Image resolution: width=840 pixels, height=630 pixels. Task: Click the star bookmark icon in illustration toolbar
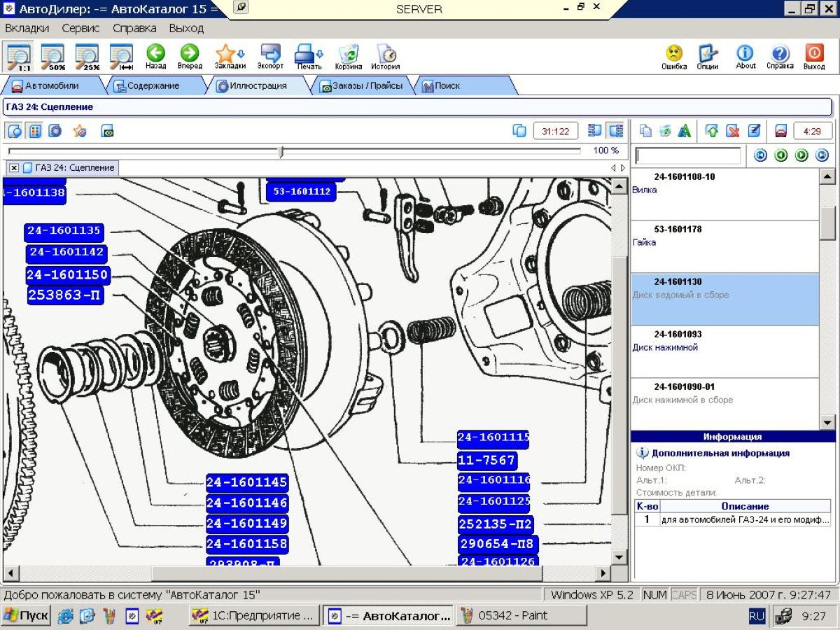80,131
